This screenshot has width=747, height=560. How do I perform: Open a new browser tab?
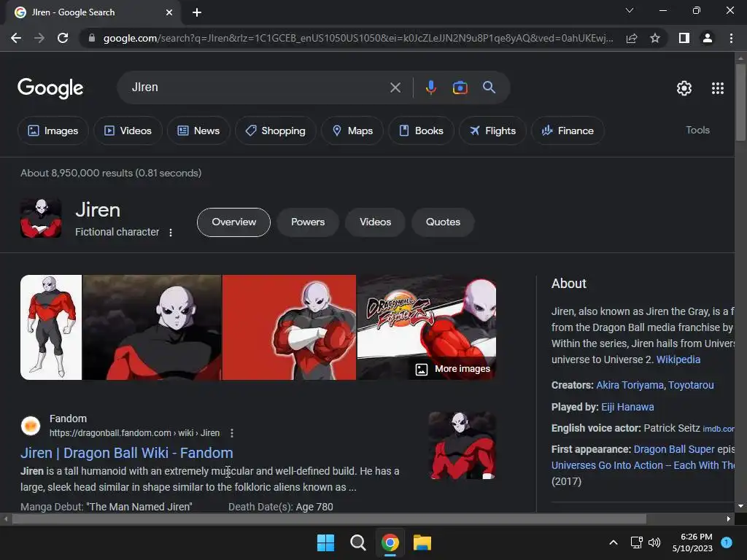click(197, 12)
